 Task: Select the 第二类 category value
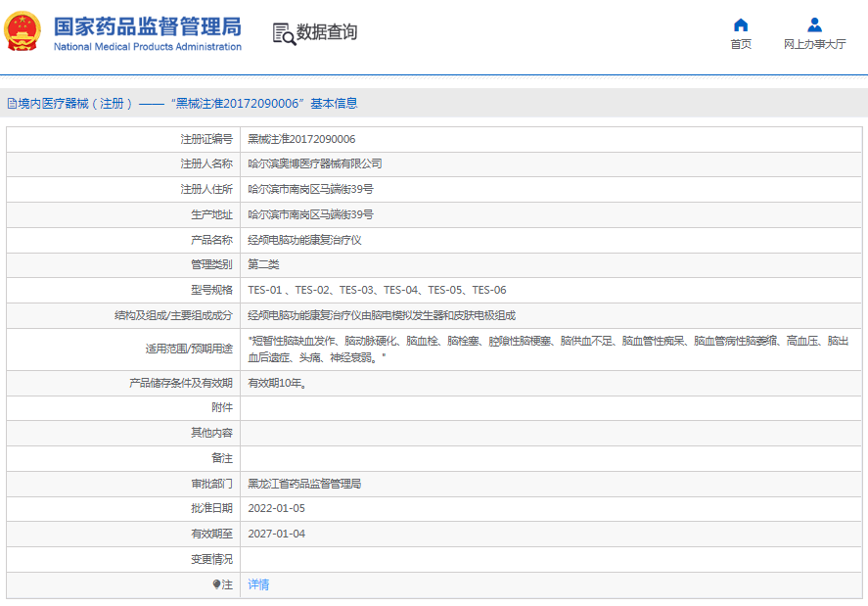(x=263, y=264)
